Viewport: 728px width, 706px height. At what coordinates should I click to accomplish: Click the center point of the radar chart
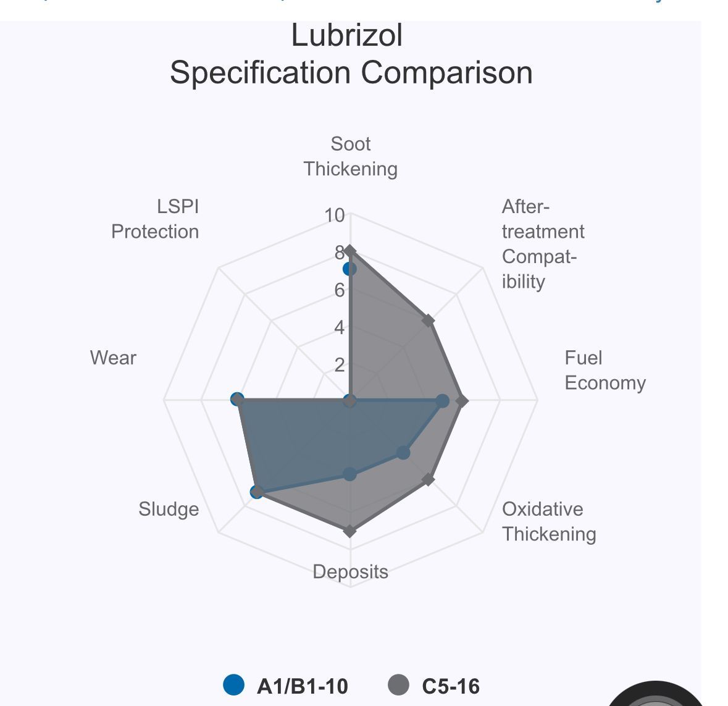point(350,401)
